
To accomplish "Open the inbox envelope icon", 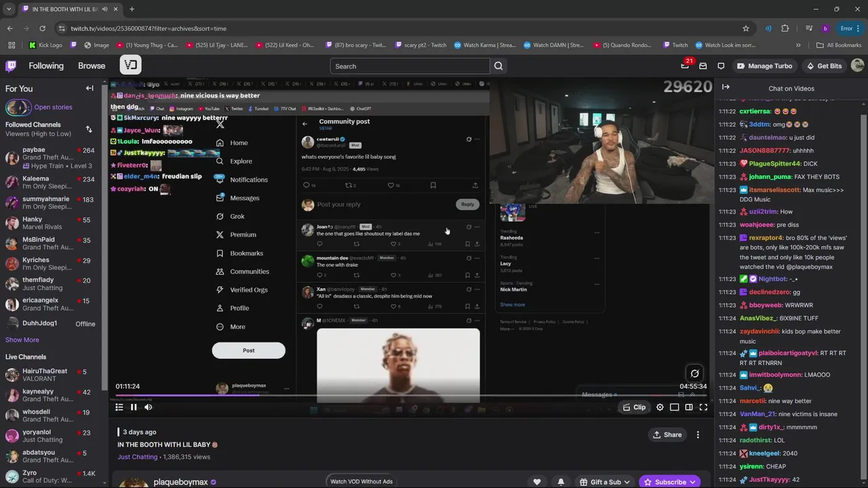I will click(x=703, y=66).
